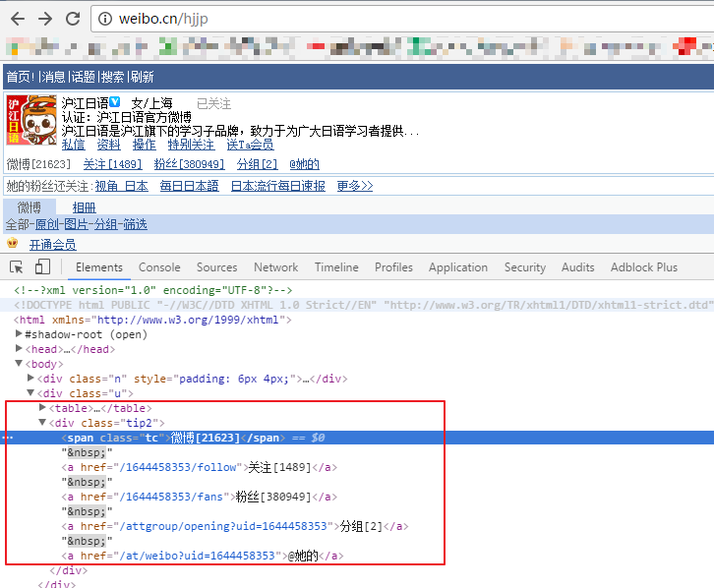Screen dimensions: 714x588
Task: Click the 更多>> link
Action: pyautogui.click(x=355, y=186)
